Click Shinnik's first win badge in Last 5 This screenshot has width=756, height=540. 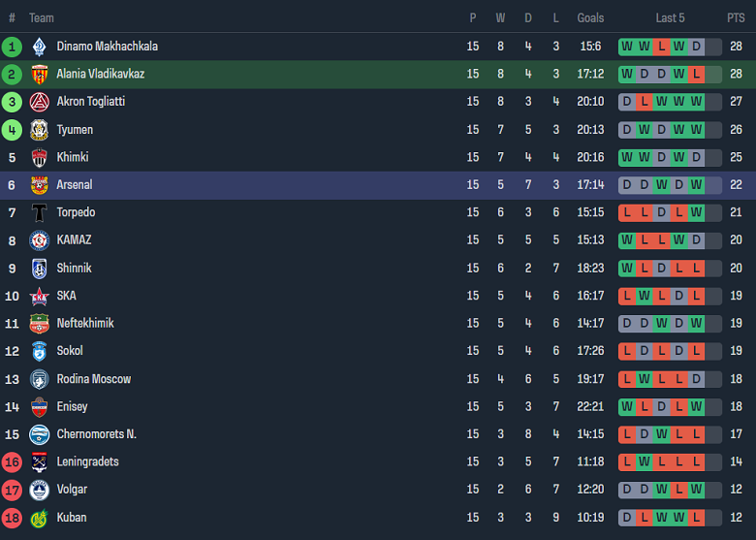click(626, 269)
